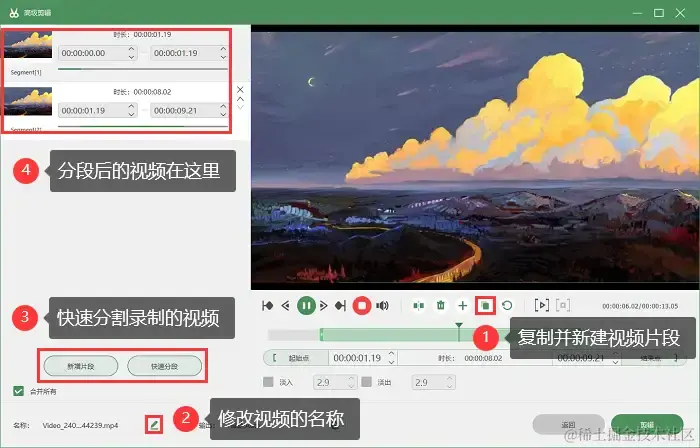Decrease Segment 2 start time 00:00:01.19
The height and width of the screenshot is (448, 700).
pos(131,114)
